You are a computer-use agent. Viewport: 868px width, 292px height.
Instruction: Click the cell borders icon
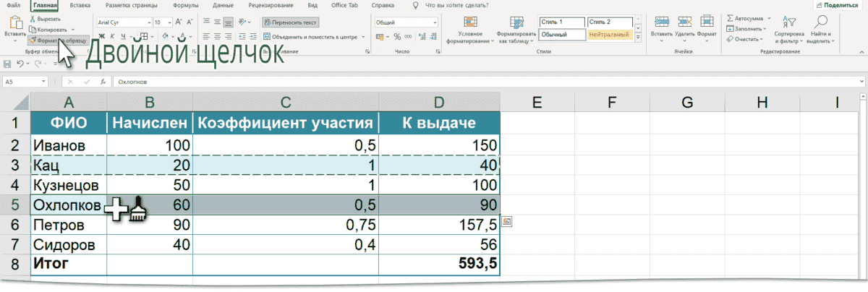143,36
